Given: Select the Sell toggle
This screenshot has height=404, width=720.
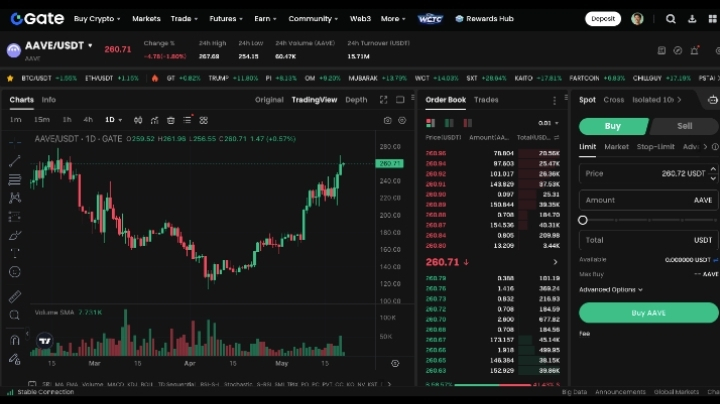Looking at the screenshot, I should (x=684, y=126).
